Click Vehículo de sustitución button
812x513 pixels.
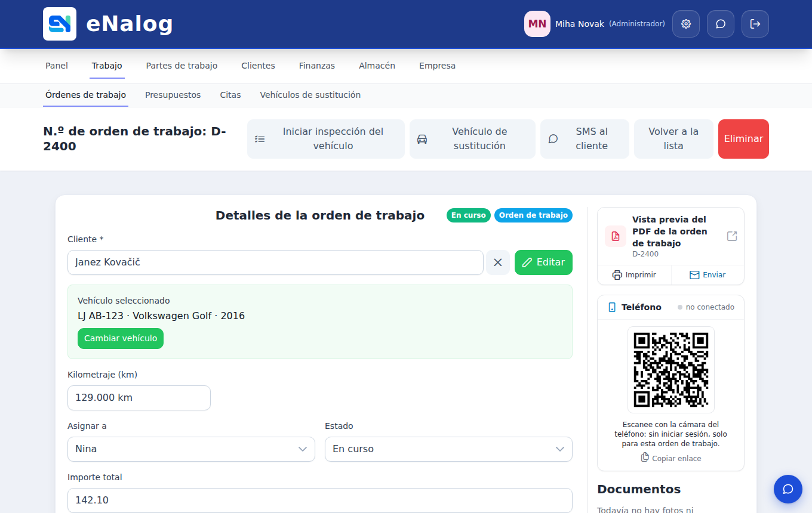point(472,139)
